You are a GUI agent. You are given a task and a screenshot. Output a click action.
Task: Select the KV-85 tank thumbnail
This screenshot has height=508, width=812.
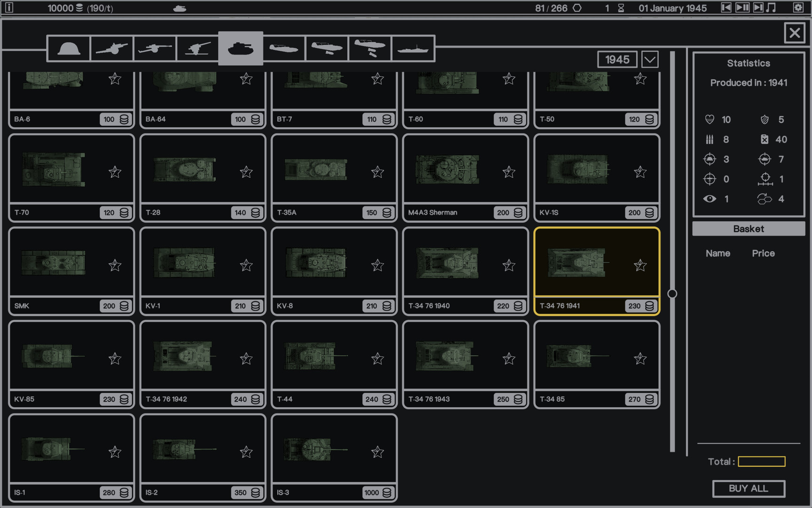click(53, 357)
